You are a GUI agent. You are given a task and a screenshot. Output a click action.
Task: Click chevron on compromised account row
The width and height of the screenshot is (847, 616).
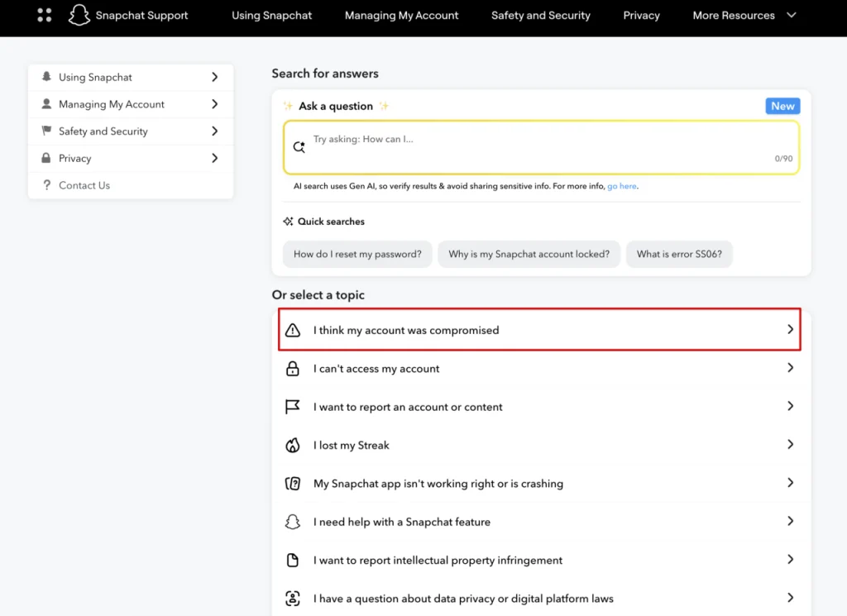(x=790, y=329)
